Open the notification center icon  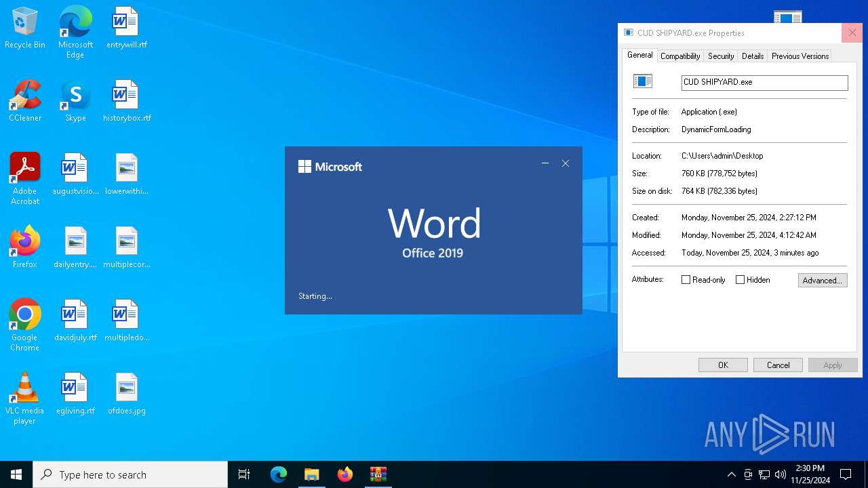pyautogui.click(x=846, y=474)
